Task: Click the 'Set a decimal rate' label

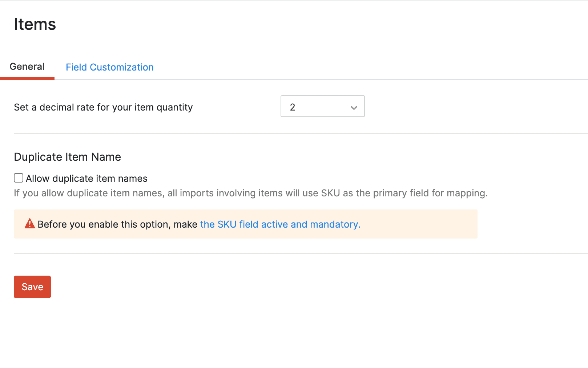Action: pyautogui.click(x=103, y=107)
